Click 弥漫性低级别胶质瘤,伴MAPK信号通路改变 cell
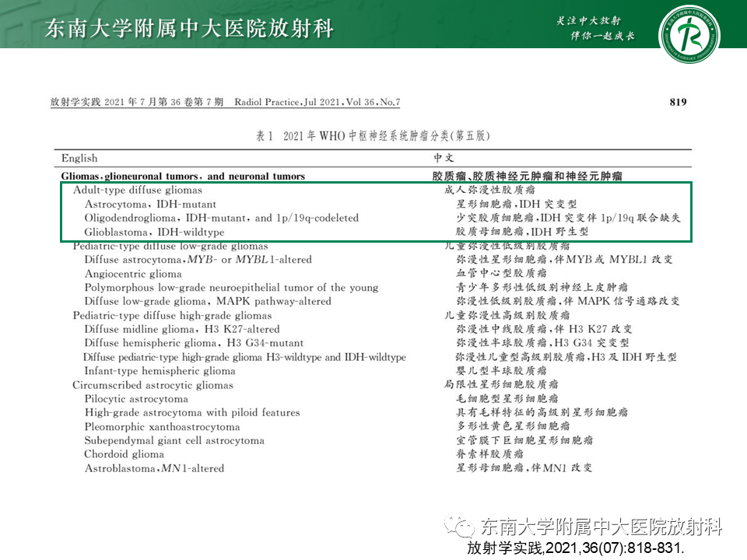 pos(568,301)
